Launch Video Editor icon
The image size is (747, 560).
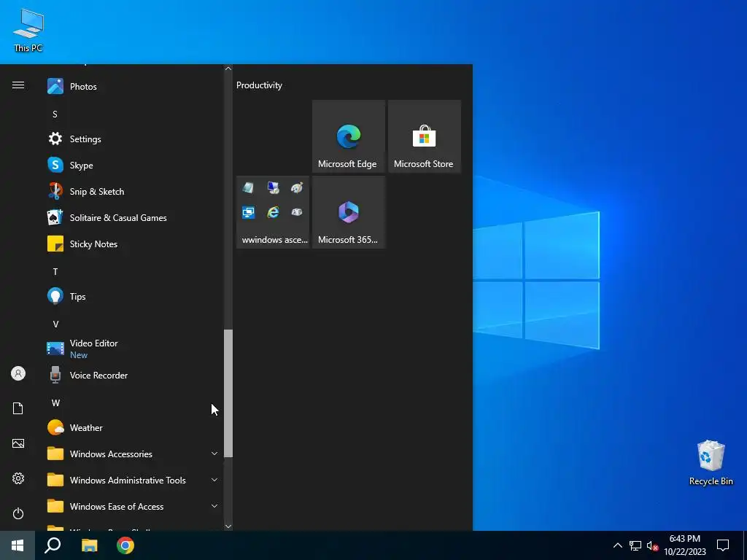click(55, 349)
